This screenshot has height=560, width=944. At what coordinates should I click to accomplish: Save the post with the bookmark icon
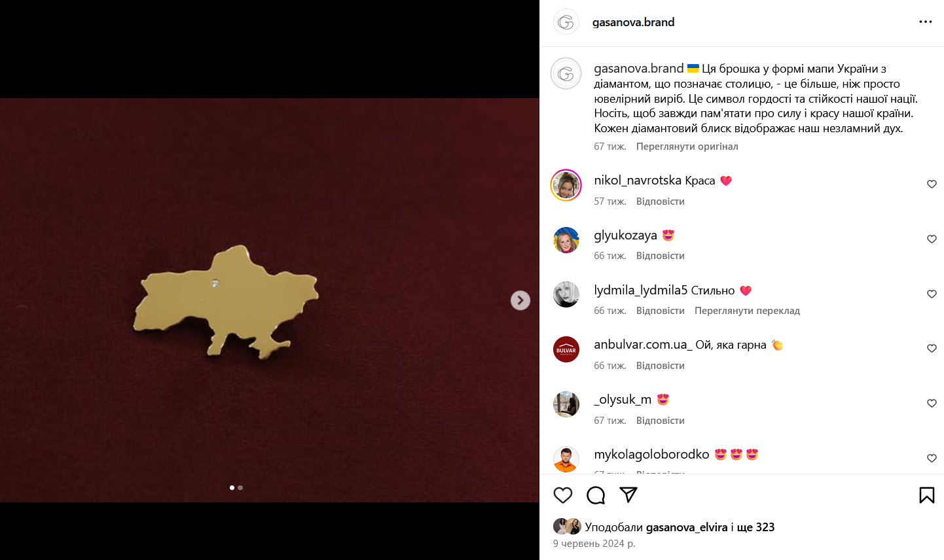coord(927,495)
